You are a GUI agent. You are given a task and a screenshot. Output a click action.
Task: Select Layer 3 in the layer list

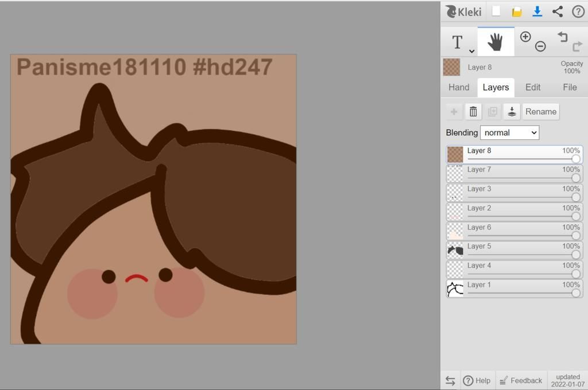click(x=514, y=193)
